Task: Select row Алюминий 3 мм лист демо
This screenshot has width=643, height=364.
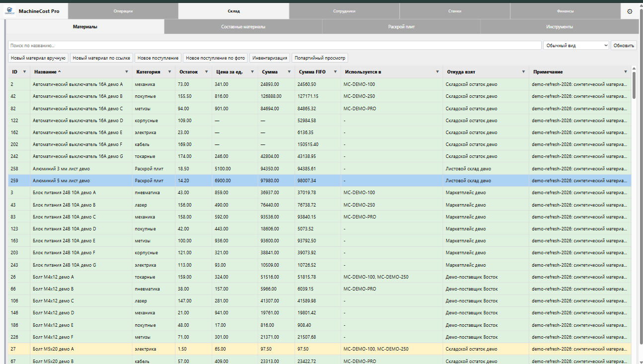Action: [320, 169]
